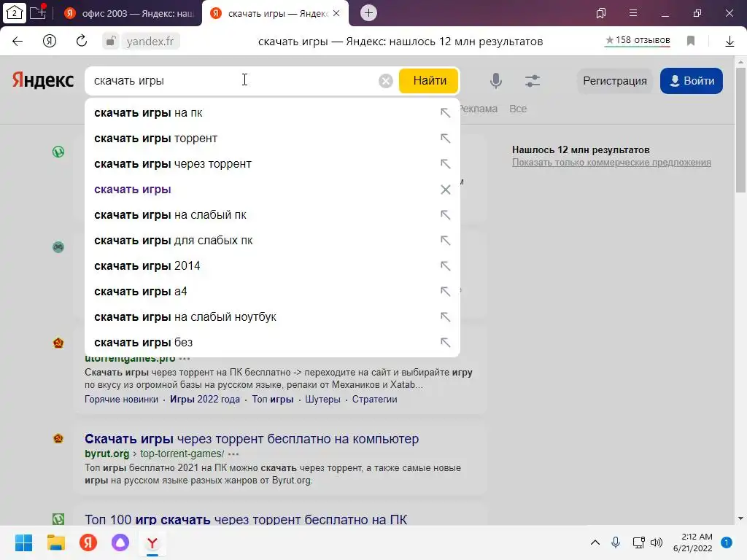This screenshot has width=747, height=560.
Task: Click the new tab group icon
Action: (x=38, y=13)
